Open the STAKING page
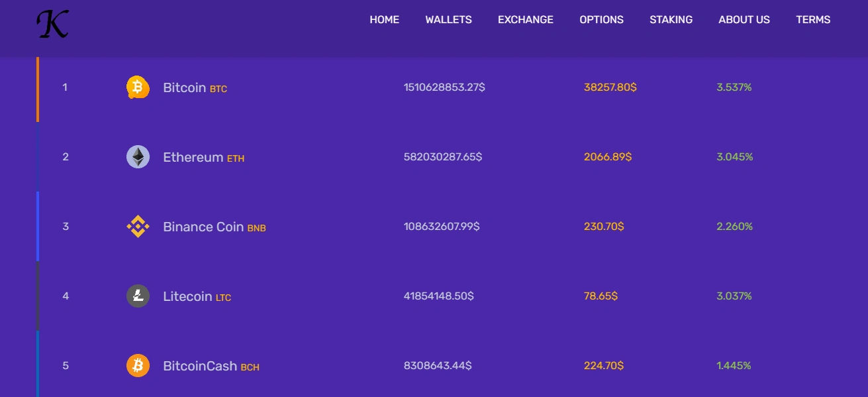This screenshot has width=868, height=397. point(671,20)
